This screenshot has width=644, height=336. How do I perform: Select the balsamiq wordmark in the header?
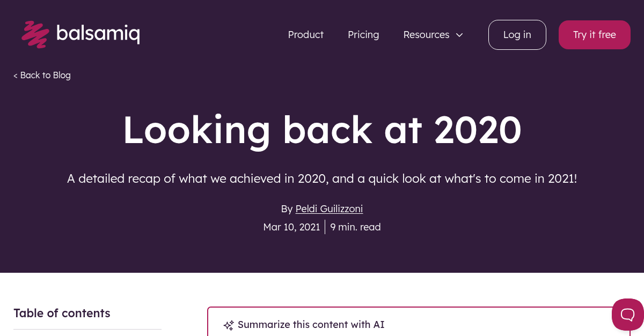click(x=99, y=34)
